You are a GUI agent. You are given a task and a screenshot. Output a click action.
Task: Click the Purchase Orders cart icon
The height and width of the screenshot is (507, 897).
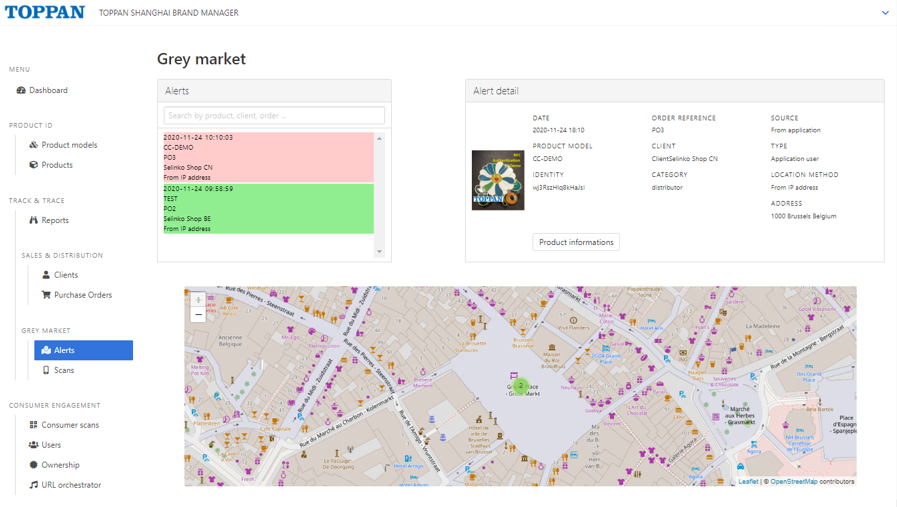[x=46, y=295]
